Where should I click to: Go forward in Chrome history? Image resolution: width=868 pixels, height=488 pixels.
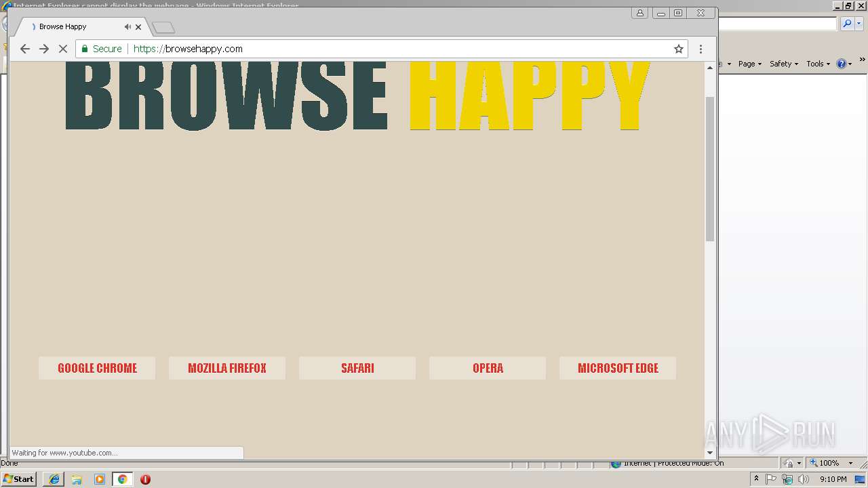[x=44, y=49]
